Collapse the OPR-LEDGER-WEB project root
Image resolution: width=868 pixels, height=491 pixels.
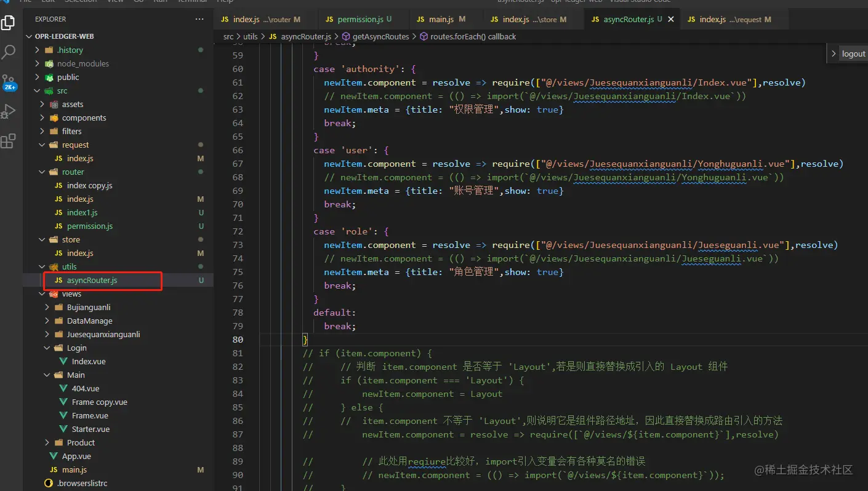29,36
